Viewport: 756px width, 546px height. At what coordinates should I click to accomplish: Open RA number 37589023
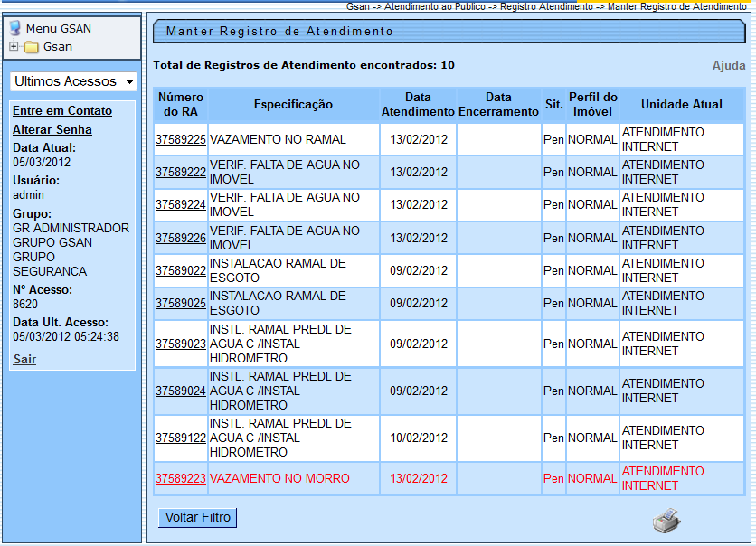point(181,344)
